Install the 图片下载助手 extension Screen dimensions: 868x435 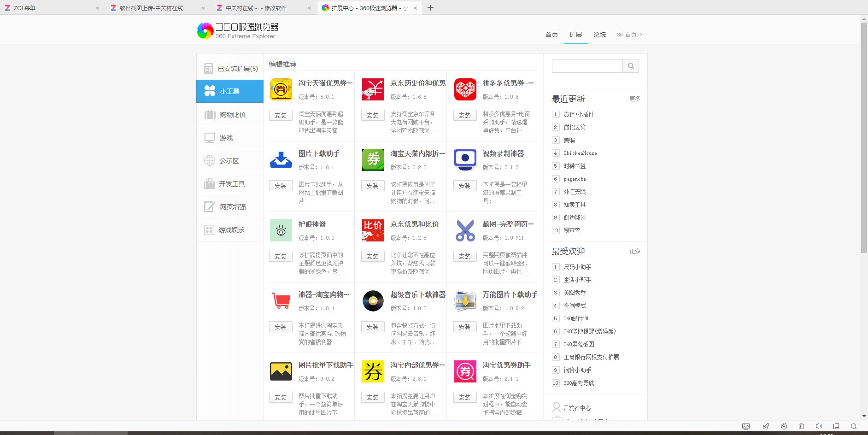tap(281, 186)
